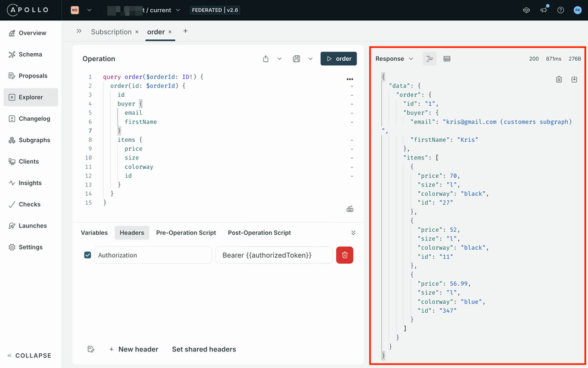Download the response file
This screenshot has width=588, height=368.
[574, 79]
